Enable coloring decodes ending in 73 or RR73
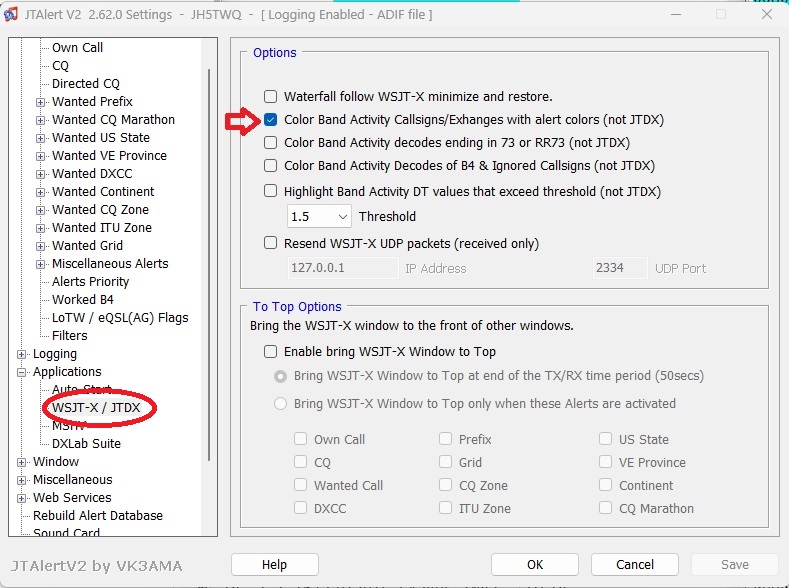789x588 pixels. pos(271,142)
